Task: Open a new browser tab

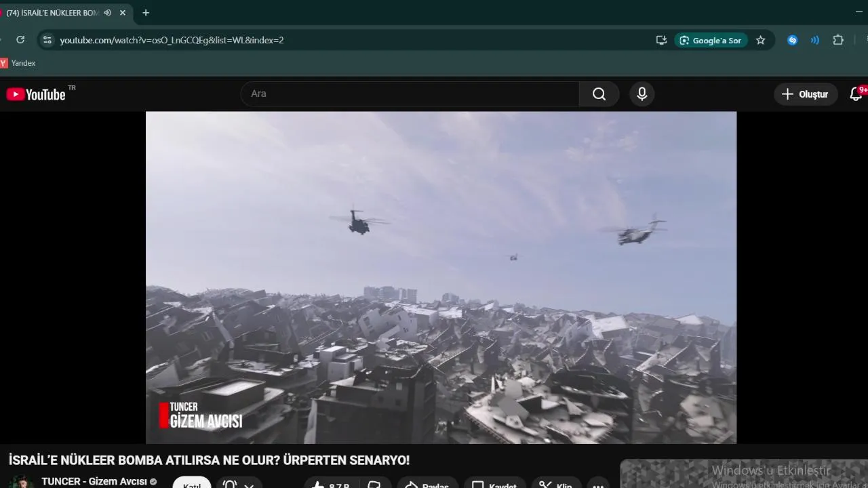Action: (x=146, y=12)
